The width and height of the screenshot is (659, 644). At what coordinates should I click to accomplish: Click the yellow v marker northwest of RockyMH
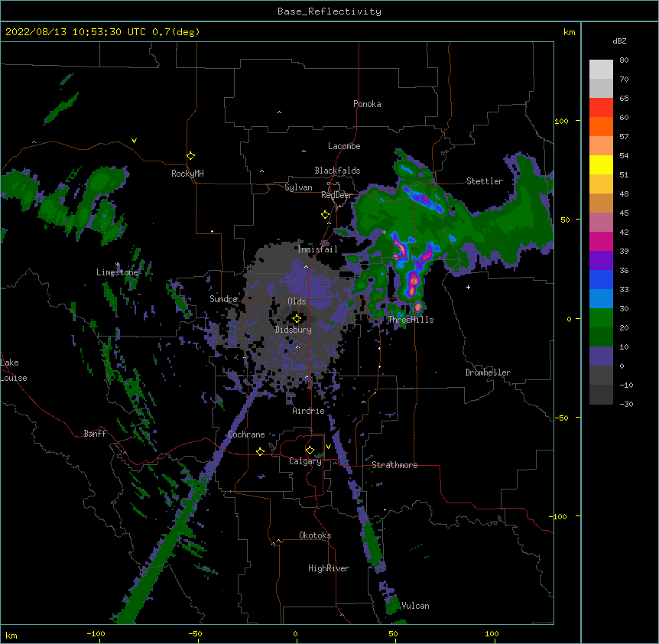pos(134,141)
